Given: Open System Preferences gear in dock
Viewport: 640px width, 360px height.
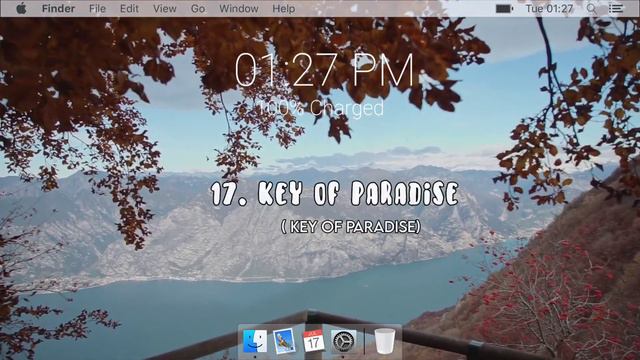Looking at the screenshot, I should [343, 341].
